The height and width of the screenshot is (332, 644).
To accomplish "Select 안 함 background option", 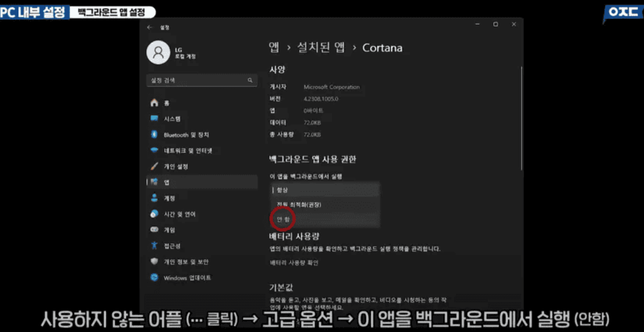I will tap(324, 220).
